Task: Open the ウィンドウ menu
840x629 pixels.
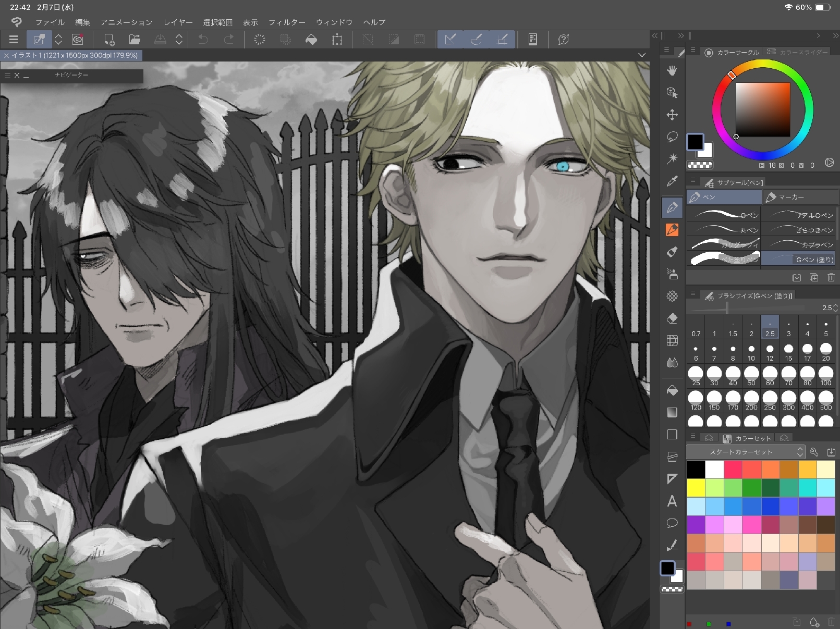Action: (334, 22)
